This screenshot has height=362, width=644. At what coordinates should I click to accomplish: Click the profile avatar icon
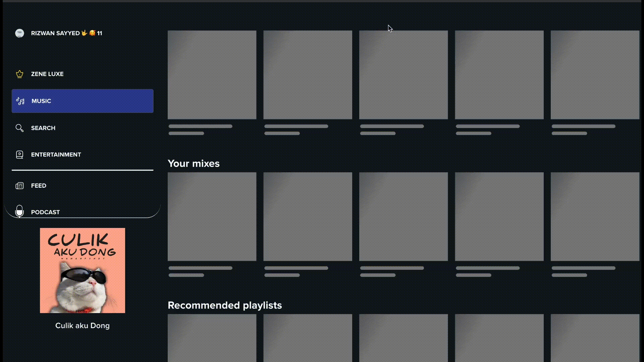pyautogui.click(x=19, y=33)
